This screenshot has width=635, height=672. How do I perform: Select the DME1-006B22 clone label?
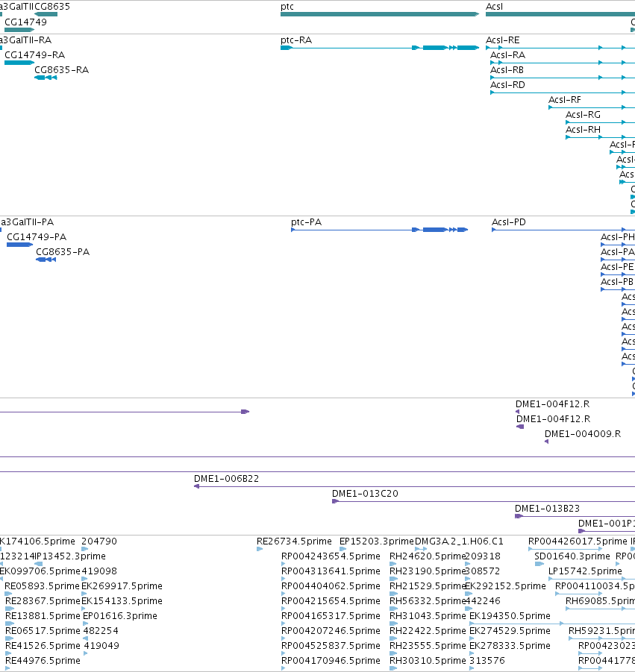[x=226, y=479]
